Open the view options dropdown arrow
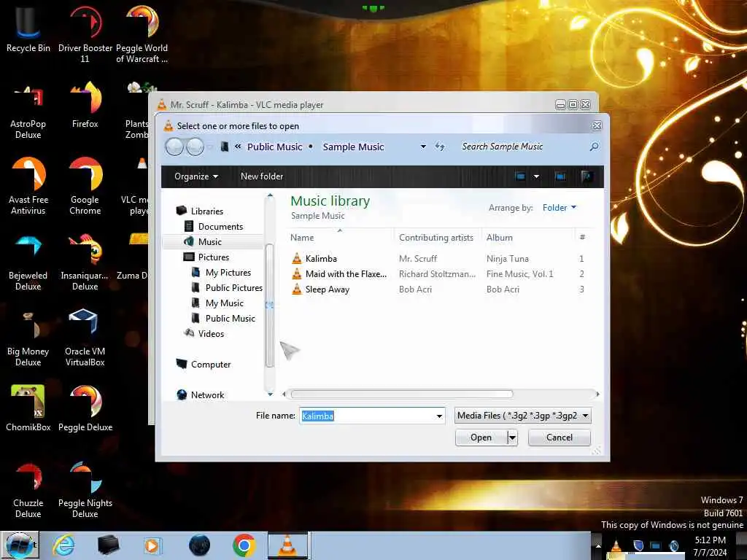Viewport: 747px width, 560px height. click(x=536, y=176)
